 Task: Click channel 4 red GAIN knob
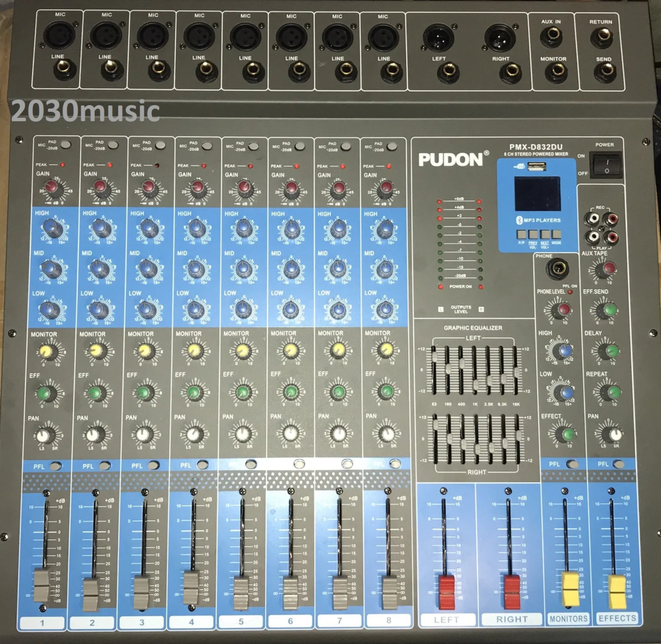pos(199,189)
